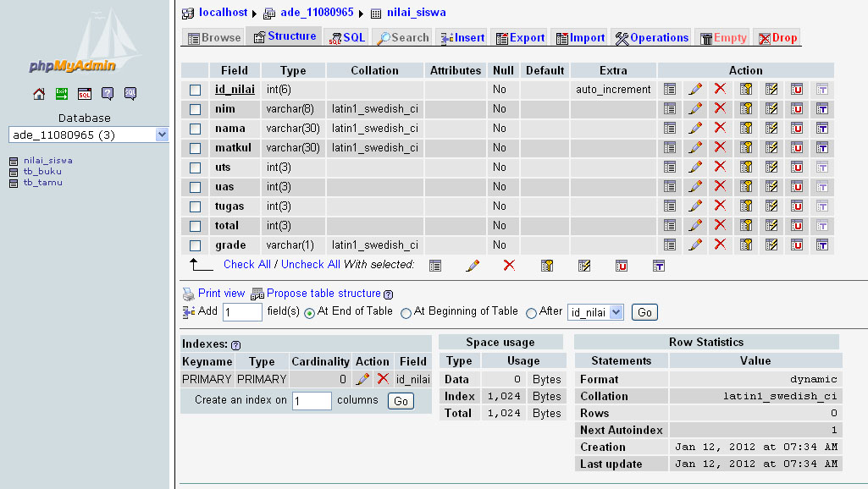Add fulltext index on grade field
Image resolution: width=868 pixels, height=489 pixels.
click(x=822, y=245)
